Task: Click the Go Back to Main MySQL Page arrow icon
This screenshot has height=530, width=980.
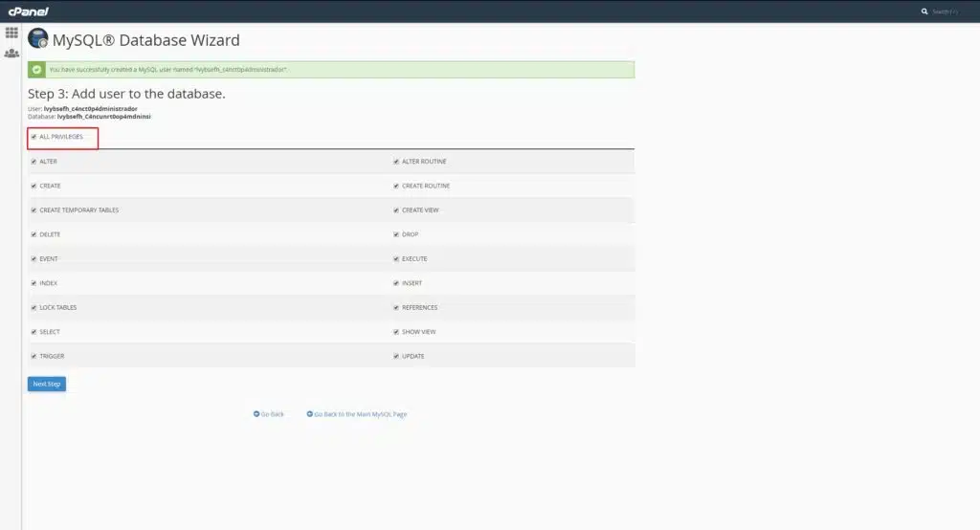Action: [309, 413]
